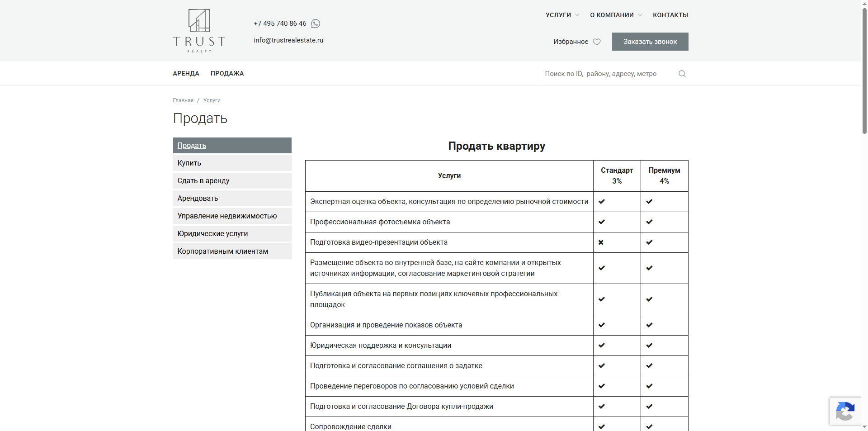Click Сопровождение сделки row text

(351, 426)
